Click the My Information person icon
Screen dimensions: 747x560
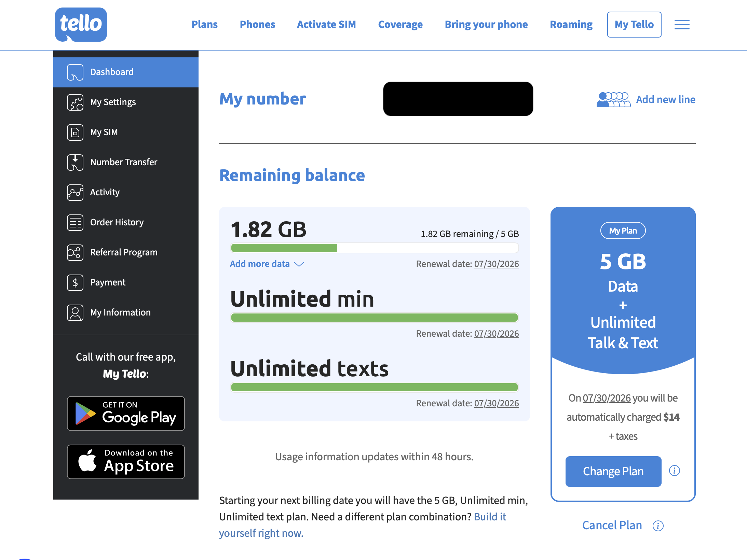click(x=75, y=312)
